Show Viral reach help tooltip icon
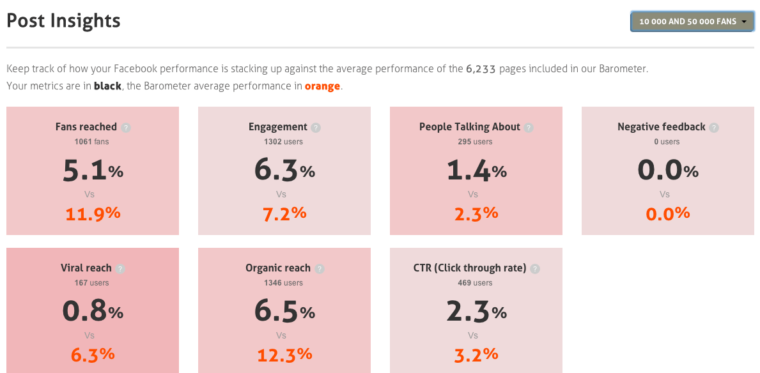760x373 pixels. coord(120,269)
